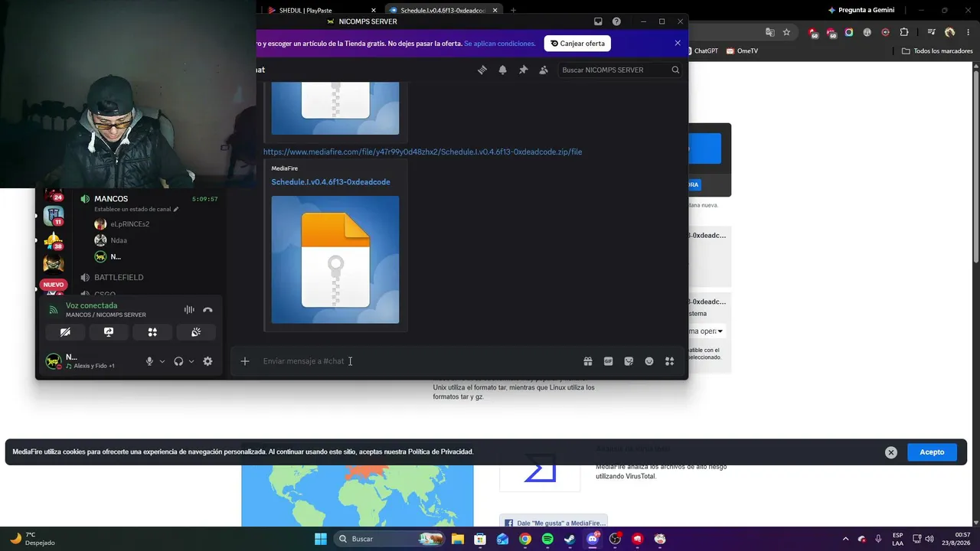Open Chrome profile avatar
The image size is (980, 551).
click(x=950, y=32)
